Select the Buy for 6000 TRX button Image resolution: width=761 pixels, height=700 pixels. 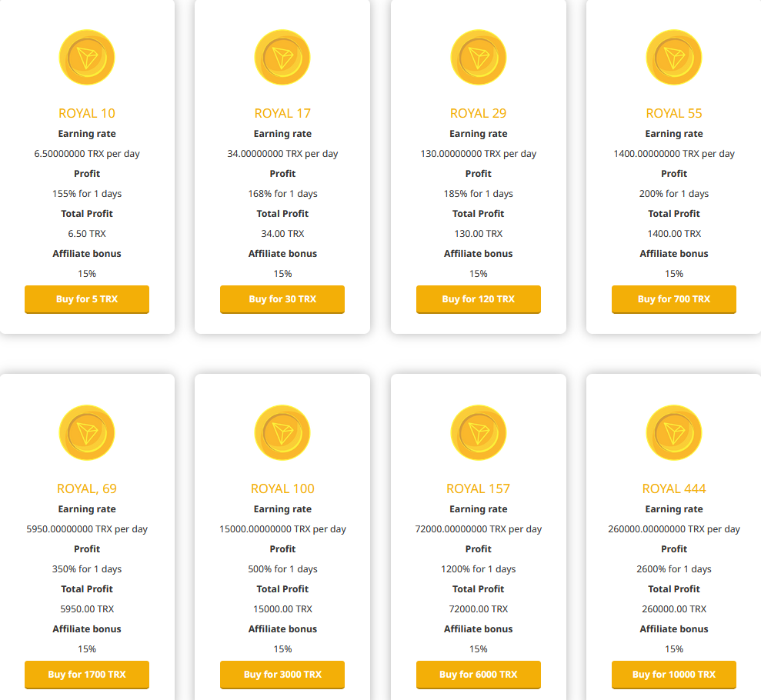click(478, 675)
